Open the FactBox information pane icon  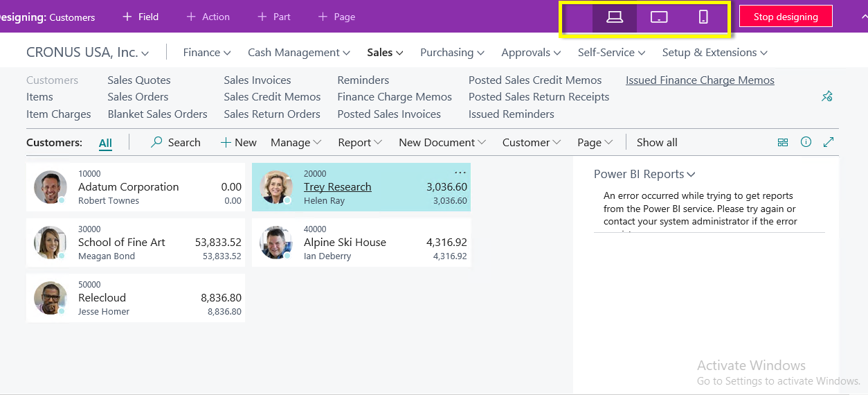click(x=806, y=142)
